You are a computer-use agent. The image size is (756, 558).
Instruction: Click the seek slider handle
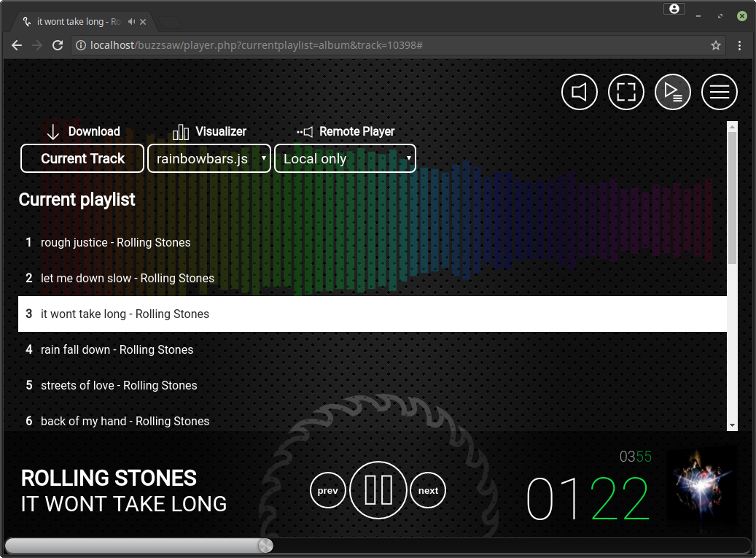(x=265, y=546)
